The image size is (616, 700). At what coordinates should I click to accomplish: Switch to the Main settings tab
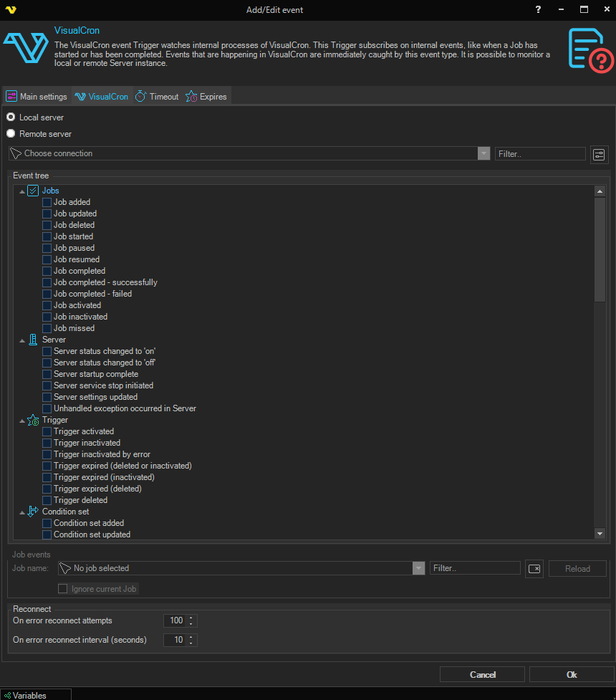pyautogui.click(x=37, y=97)
